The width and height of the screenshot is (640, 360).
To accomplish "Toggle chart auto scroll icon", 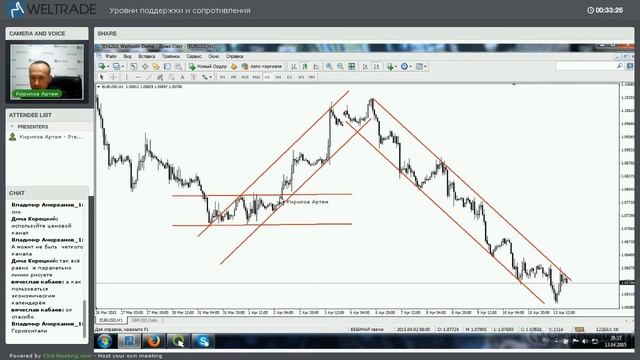I will pyautogui.click(x=366, y=66).
